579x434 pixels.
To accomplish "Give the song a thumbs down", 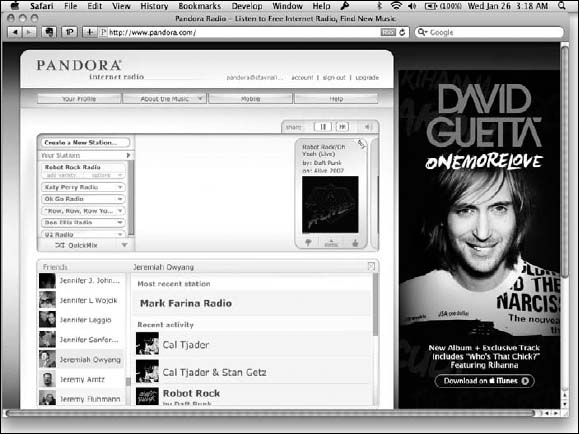I will tap(308, 243).
